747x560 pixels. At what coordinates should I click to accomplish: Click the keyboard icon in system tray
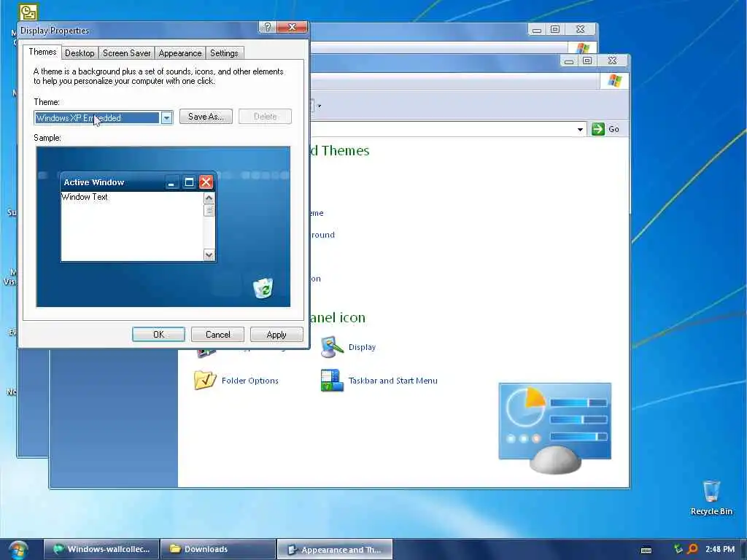[x=646, y=550]
